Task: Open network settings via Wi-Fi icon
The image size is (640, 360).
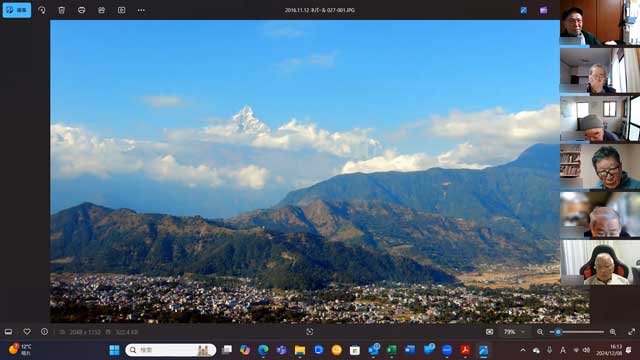Action: point(576,350)
